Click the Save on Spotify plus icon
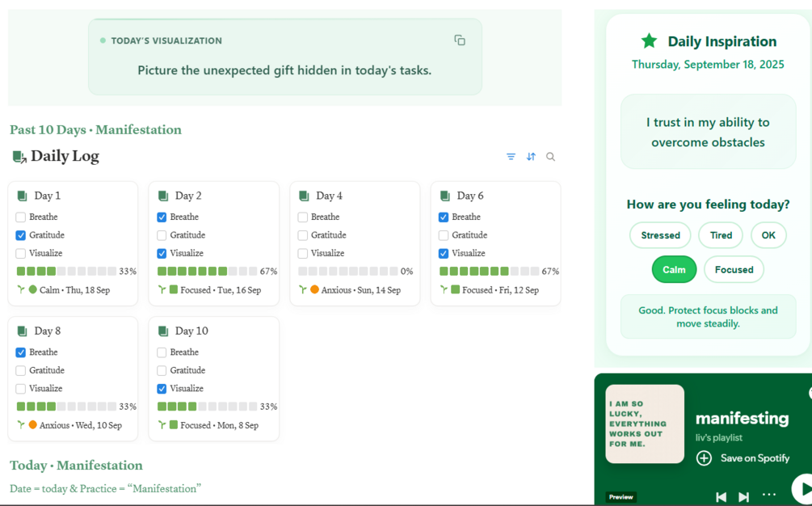This screenshot has width=812, height=506. 704,458
